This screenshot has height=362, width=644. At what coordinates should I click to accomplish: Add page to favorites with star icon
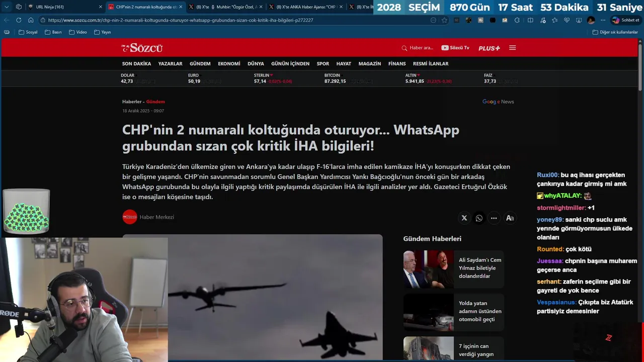click(x=444, y=20)
